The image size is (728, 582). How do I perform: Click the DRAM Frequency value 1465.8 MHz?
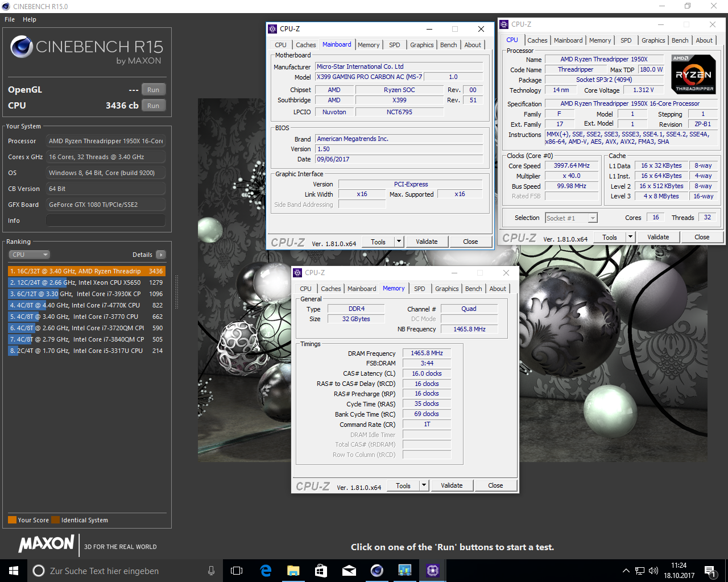tap(427, 353)
